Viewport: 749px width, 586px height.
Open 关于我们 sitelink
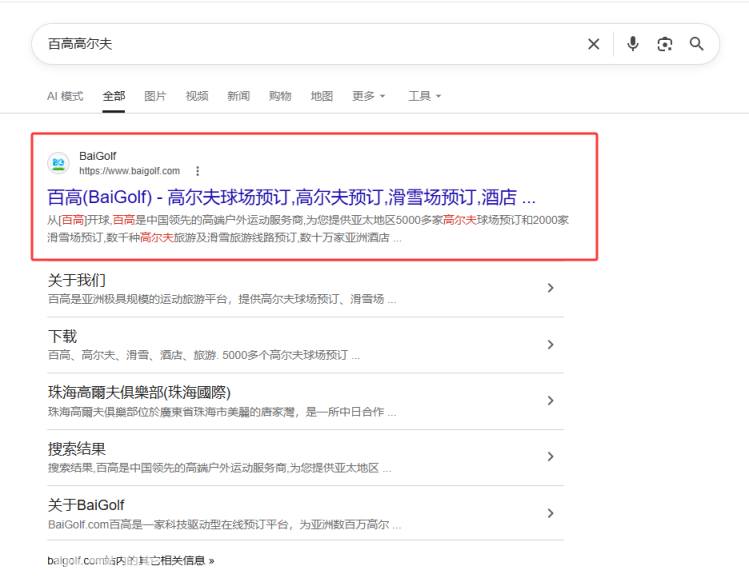(x=76, y=280)
